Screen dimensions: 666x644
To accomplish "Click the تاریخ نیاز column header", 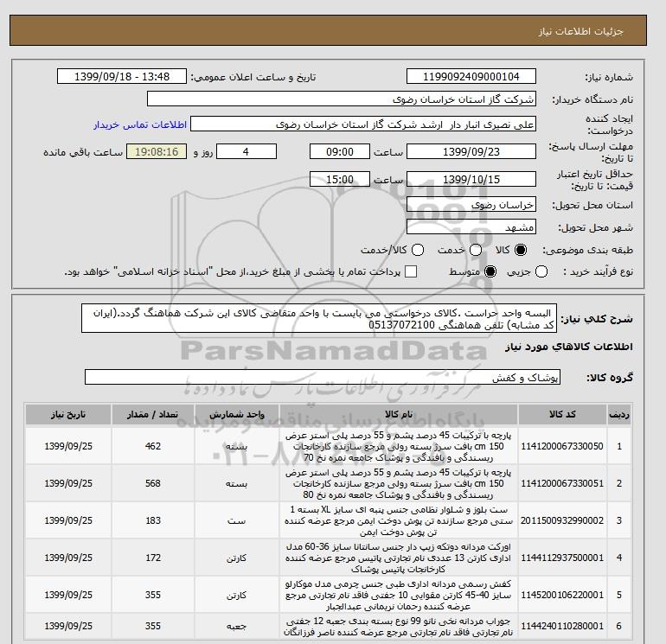I will click(x=67, y=414).
